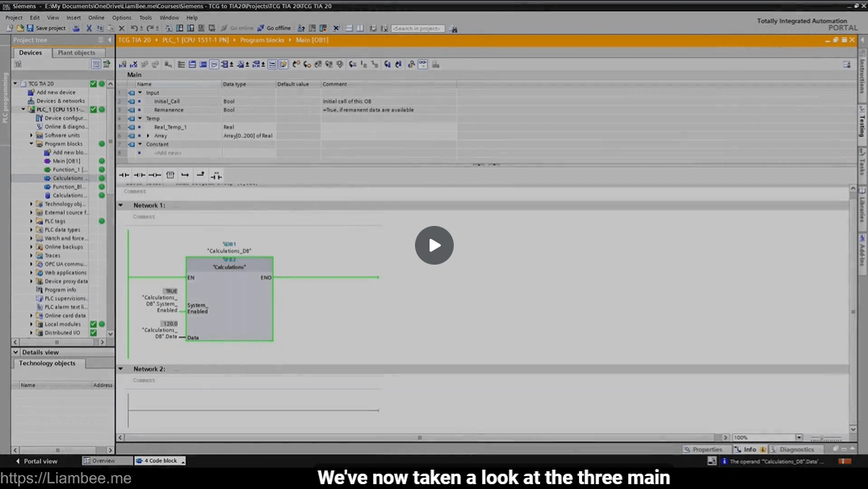
Task: Open the zoom level 100% dropdown
Action: point(799,437)
